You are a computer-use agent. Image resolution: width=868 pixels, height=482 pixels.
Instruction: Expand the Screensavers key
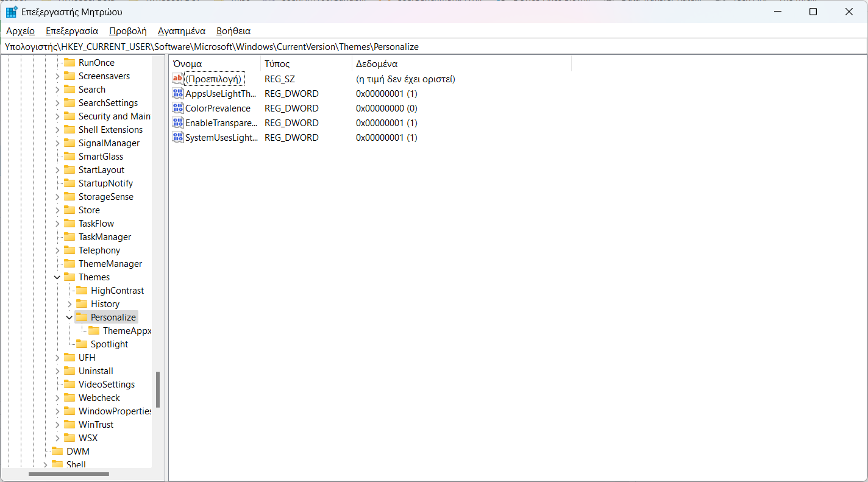[57, 76]
